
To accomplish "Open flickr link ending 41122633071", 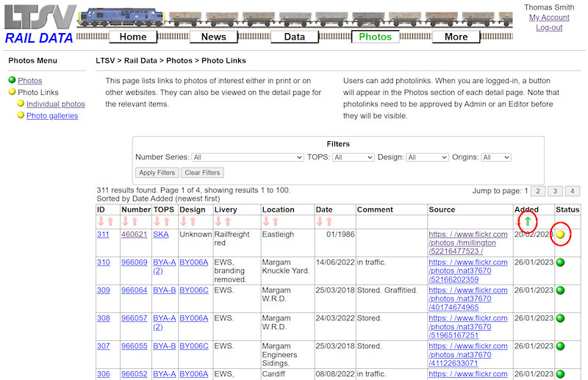I will pyautogui.click(x=468, y=354).
